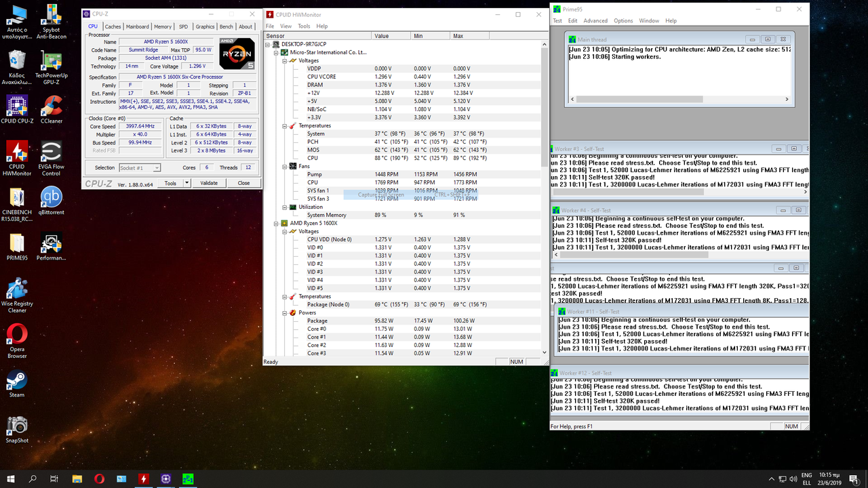
Task: Click the Tools button in CPU-Z
Action: pyautogui.click(x=170, y=183)
